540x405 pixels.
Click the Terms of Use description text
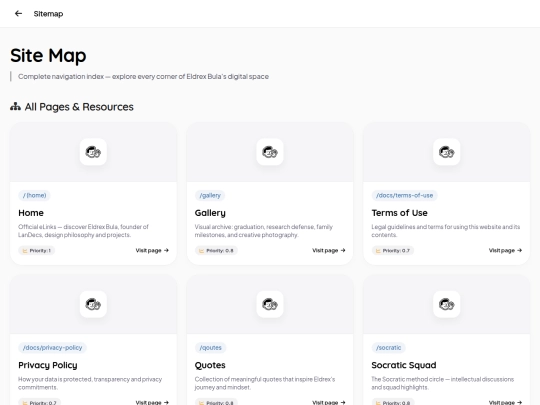446,231
